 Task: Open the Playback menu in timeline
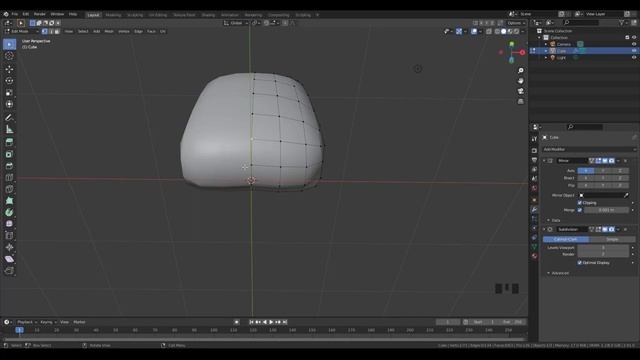(26, 322)
